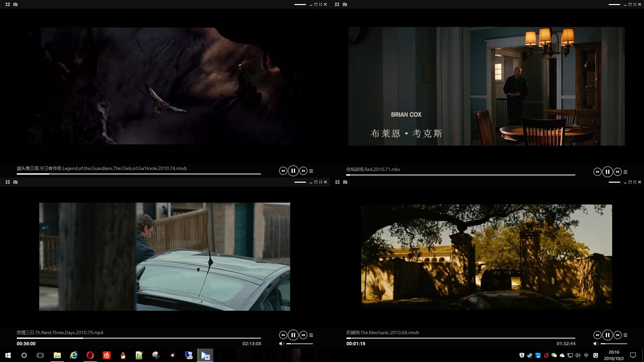
Task: Fast forward the Owls of Ga'Hoole video
Action: click(303, 171)
